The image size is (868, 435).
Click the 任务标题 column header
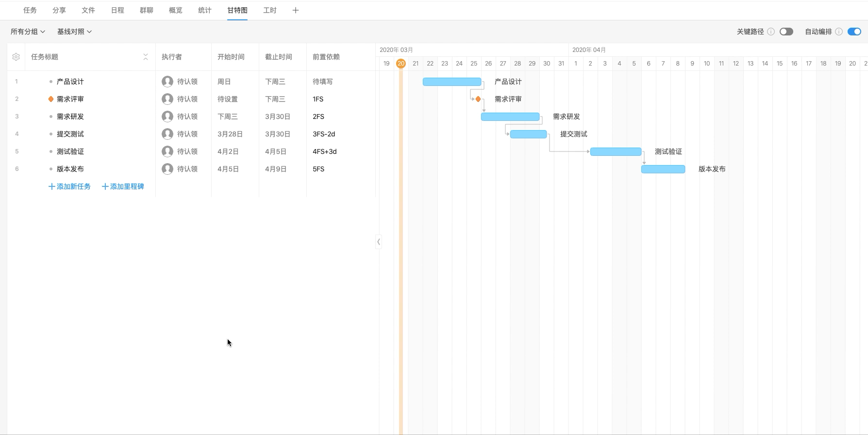(45, 57)
